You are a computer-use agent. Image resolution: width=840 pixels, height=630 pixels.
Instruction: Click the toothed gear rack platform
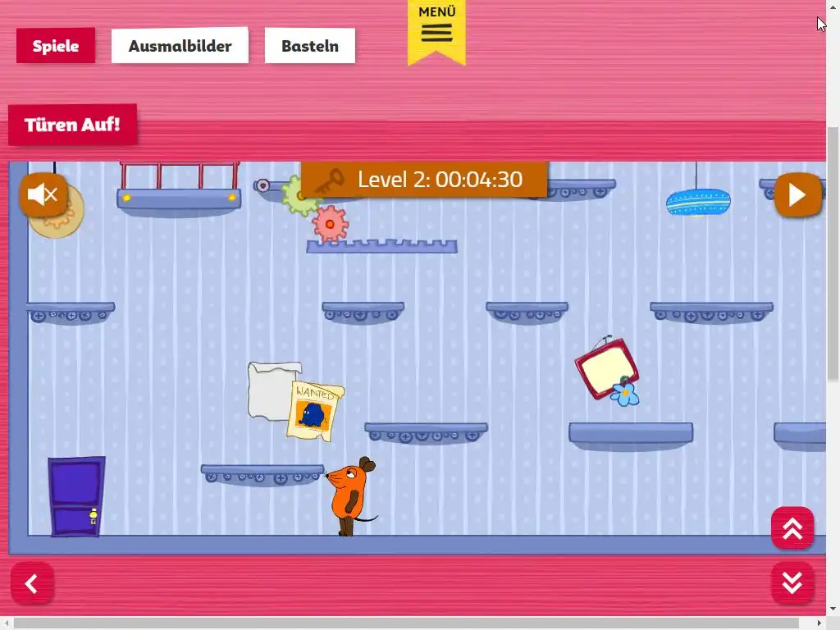coord(382,246)
